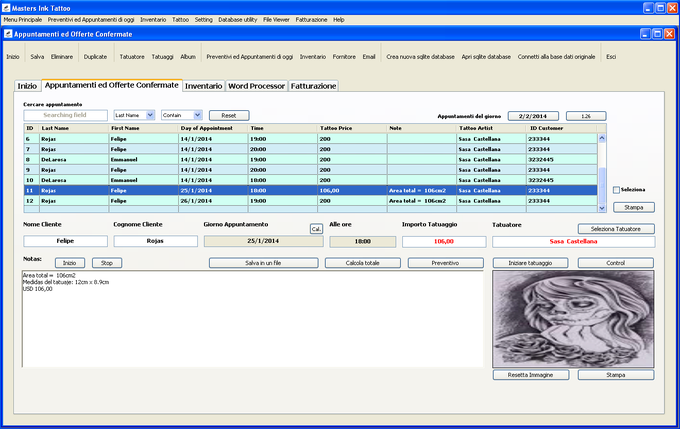Click the Inizio toolbar item
The height and width of the screenshot is (429, 680).
pos(13,57)
